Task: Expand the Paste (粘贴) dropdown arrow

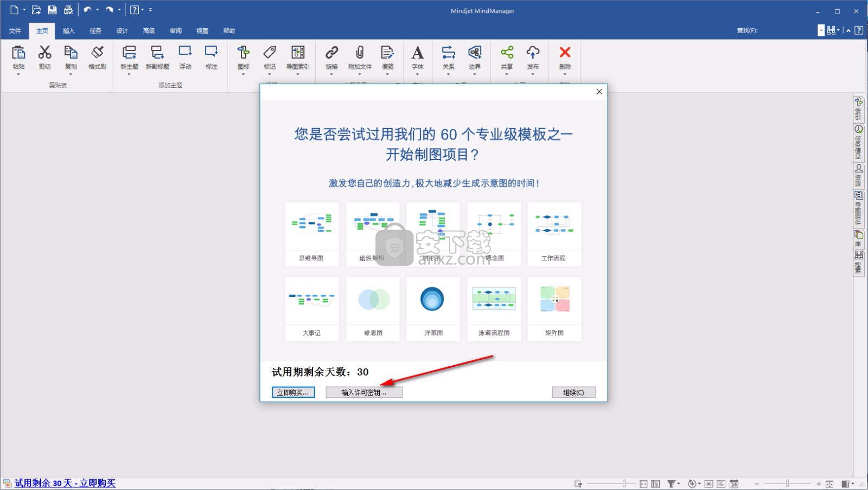Action: (x=18, y=74)
